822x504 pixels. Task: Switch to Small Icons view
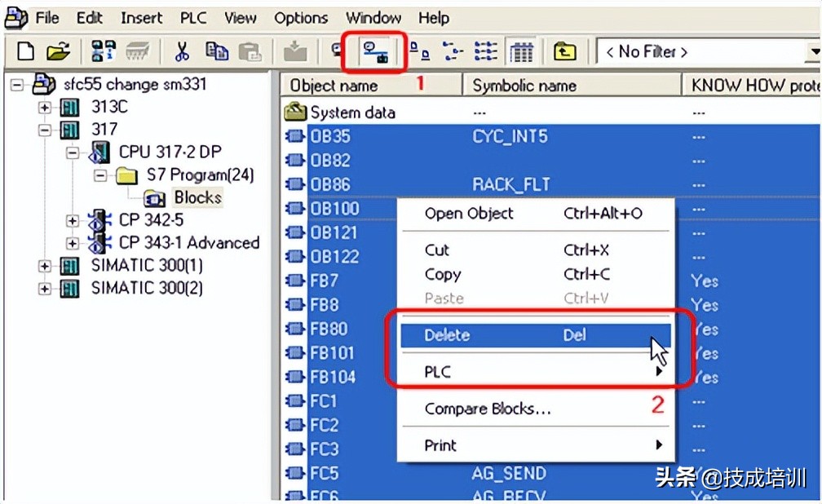(453, 51)
